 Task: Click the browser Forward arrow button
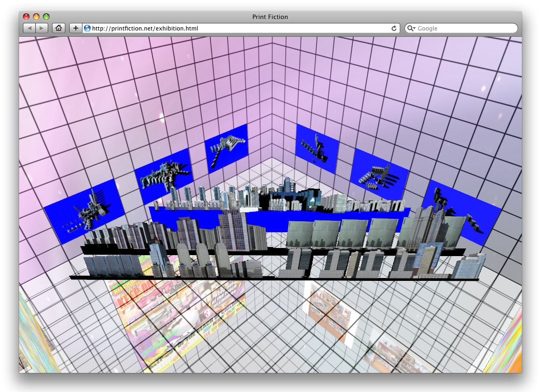[42, 28]
